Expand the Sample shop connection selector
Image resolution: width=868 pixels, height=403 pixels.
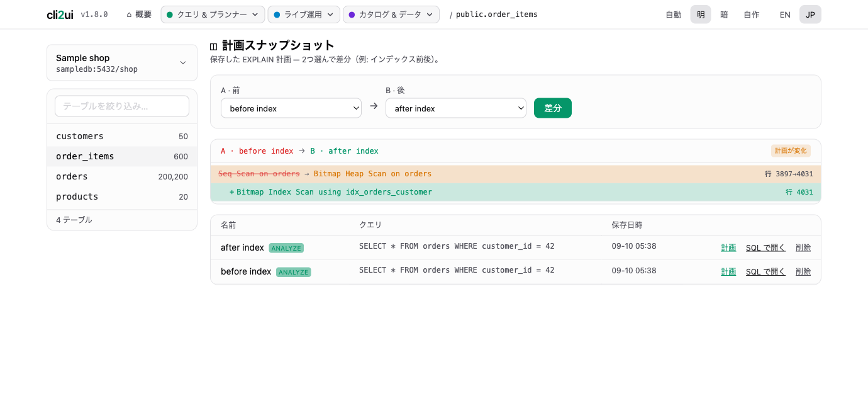[x=122, y=63]
